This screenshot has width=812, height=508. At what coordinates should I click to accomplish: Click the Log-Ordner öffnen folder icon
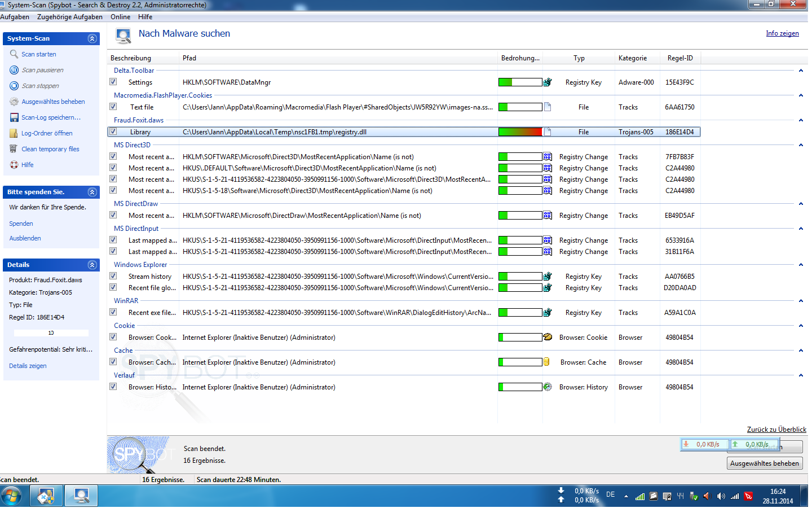tap(14, 133)
